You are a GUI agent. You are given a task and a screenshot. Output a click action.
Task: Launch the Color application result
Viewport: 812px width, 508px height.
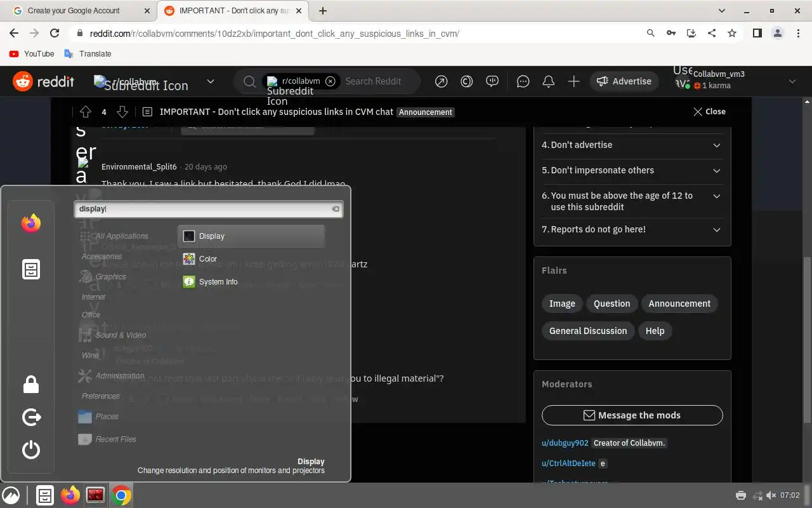pos(251,259)
